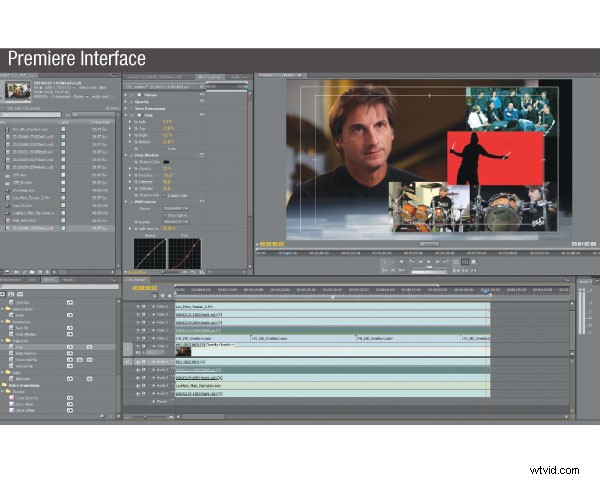Click the search field in the Effects panel
The image size is (600, 480).
(57, 286)
